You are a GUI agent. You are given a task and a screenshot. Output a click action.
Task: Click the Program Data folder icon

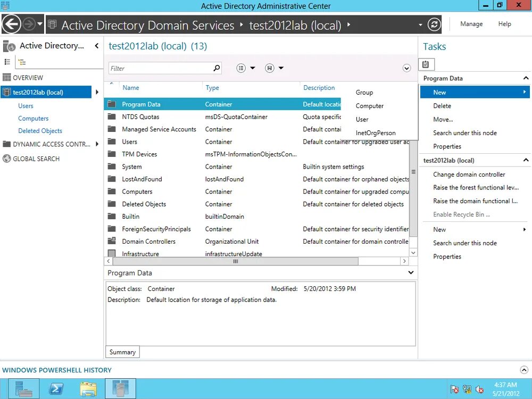coord(112,104)
